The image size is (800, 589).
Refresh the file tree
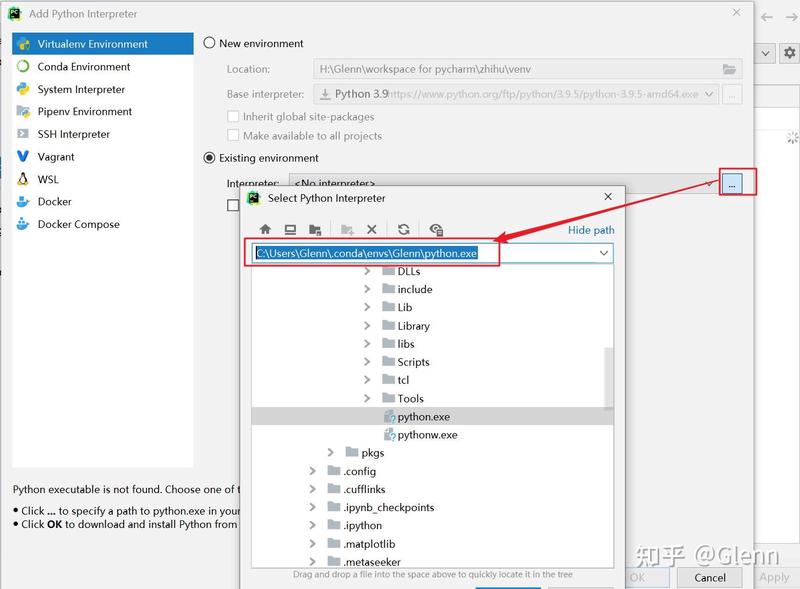click(404, 230)
